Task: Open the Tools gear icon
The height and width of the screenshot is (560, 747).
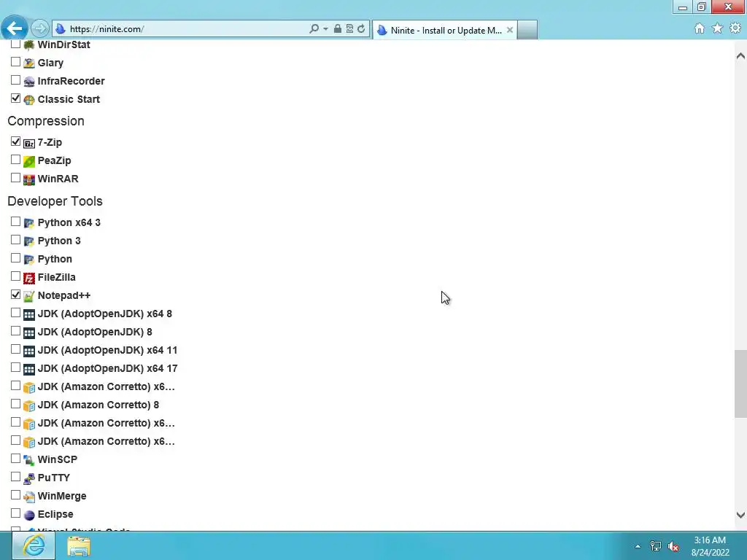Action: pyautogui.click(x=735, y=28)
